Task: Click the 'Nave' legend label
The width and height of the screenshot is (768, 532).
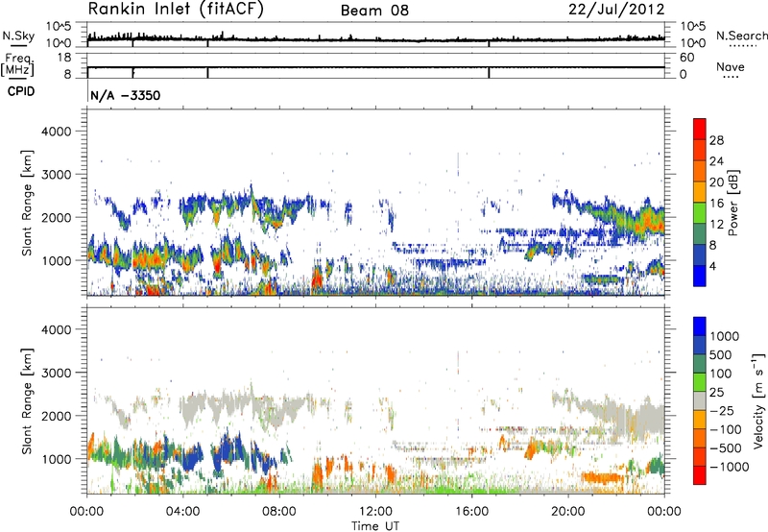Action: [x=730, y=66]
